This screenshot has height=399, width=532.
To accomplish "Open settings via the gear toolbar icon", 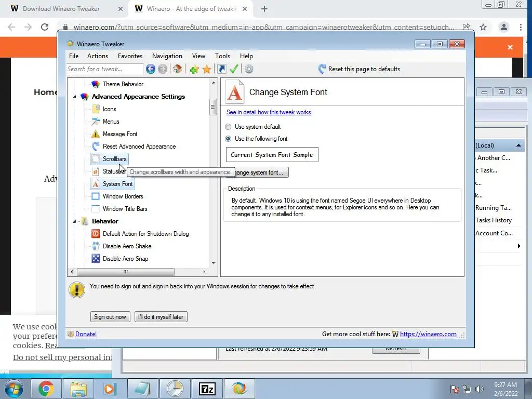I will pyautogui.click(x=249, y=69).
